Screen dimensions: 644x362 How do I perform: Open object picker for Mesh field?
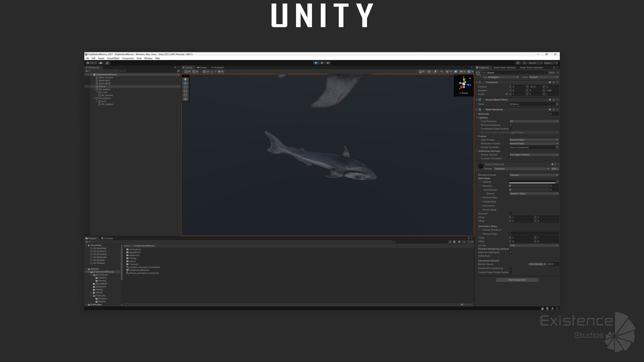[x=557, y=104]
